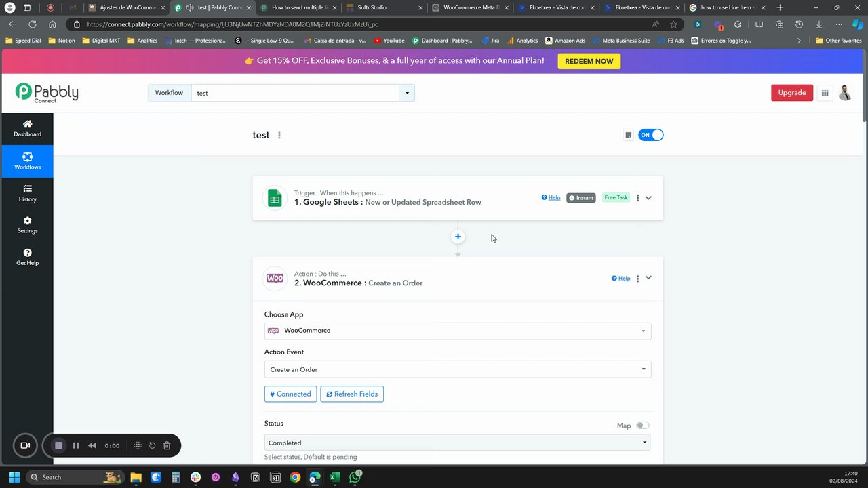Reload the page in the browser
This screenshot has width=868, height=488.
[x=32, y=24]
